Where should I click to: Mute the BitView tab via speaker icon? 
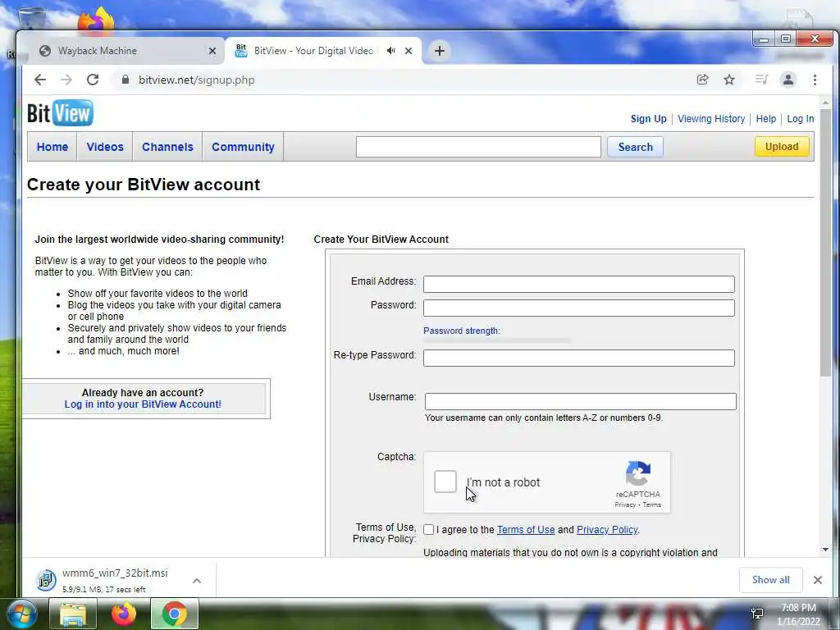click(391, 51)
